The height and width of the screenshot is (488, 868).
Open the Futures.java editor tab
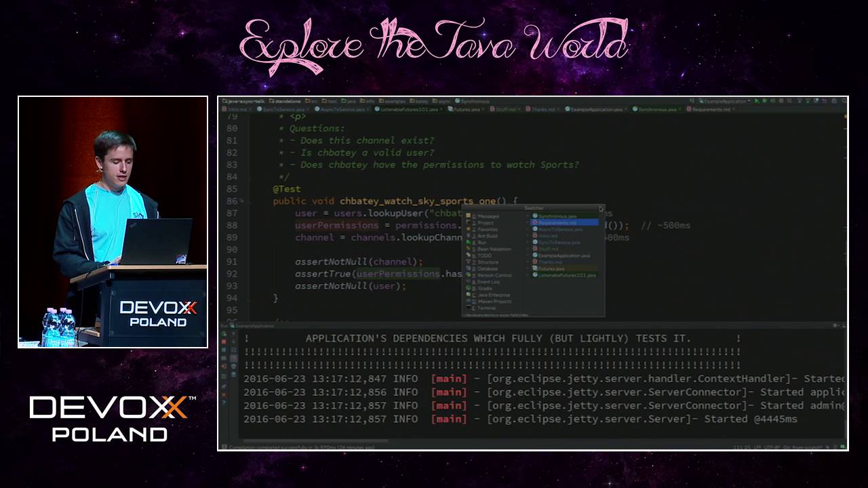click(465, 109)
